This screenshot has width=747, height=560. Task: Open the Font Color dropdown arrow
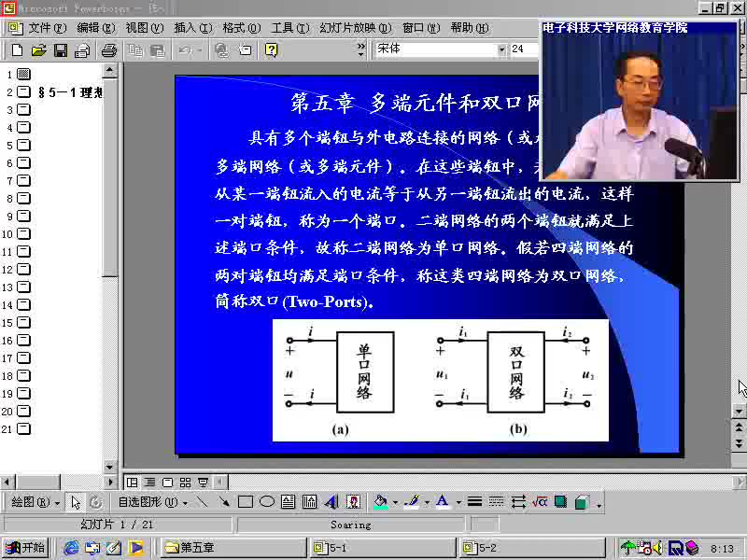coord(458,502)
